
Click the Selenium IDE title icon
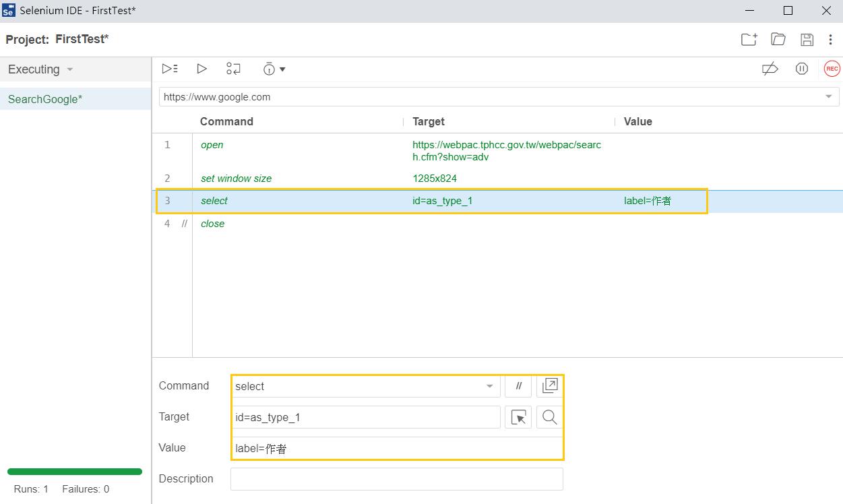(9, 11)
